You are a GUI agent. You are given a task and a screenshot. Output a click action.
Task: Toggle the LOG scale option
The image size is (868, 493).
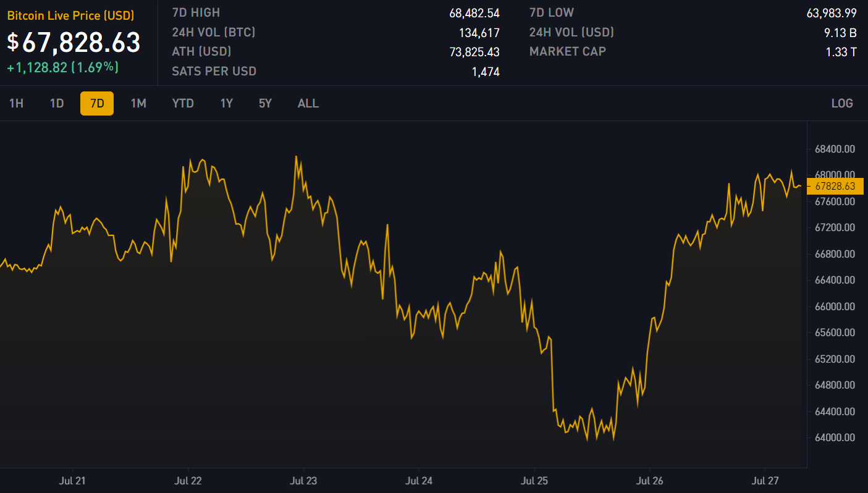point(842,103)
